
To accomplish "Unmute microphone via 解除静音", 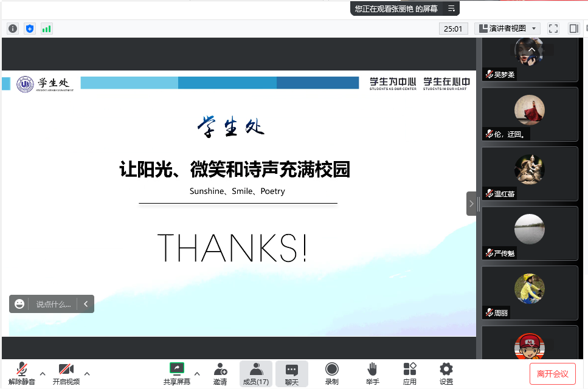I will [22, 374].
